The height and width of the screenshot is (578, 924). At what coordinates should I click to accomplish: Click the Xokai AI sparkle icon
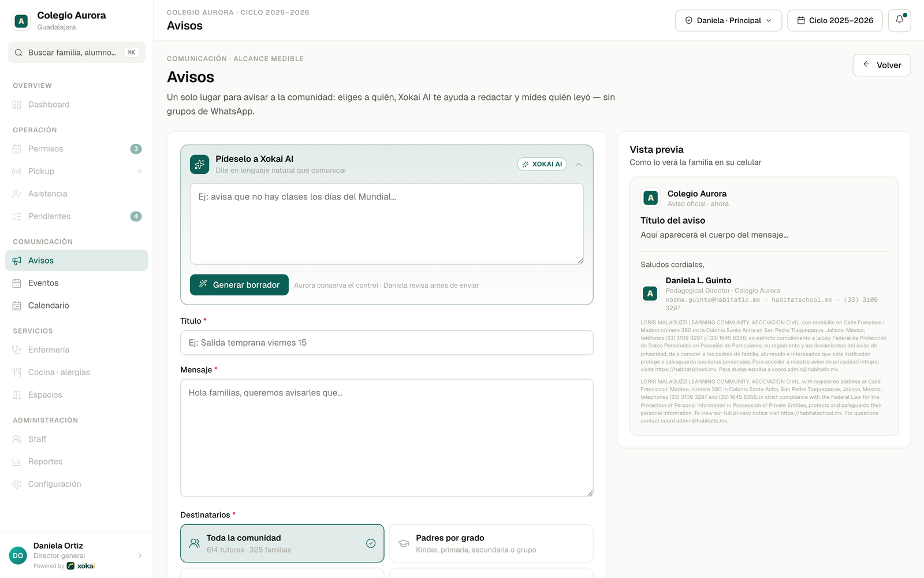tap(199, 164)
